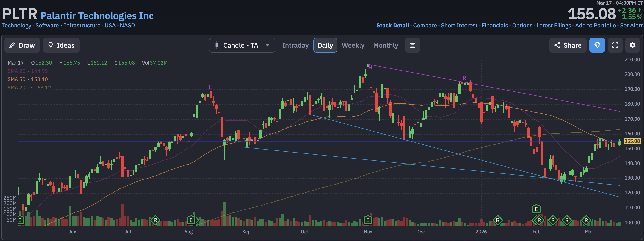Viewport: 644px width, 241px height.
Task: Click the L152.12 low value readout
Action: (x=97, y=63)
